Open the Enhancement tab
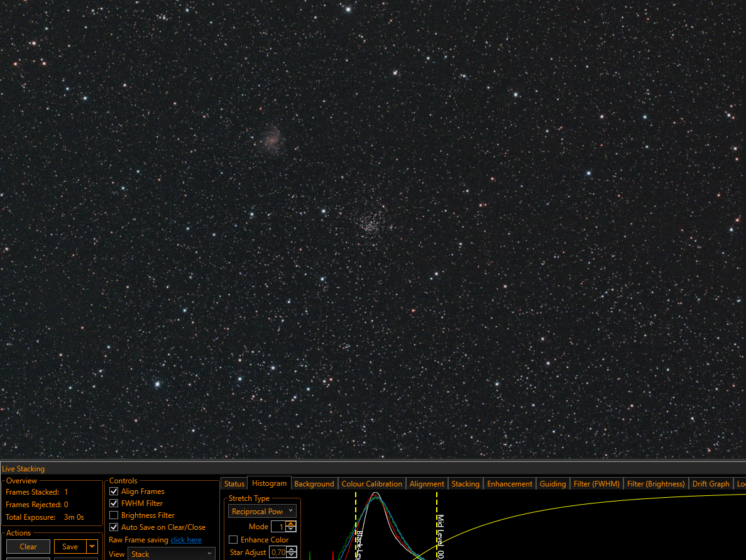The width and height of the screenshot is (746, 560). tap(510, 483)
